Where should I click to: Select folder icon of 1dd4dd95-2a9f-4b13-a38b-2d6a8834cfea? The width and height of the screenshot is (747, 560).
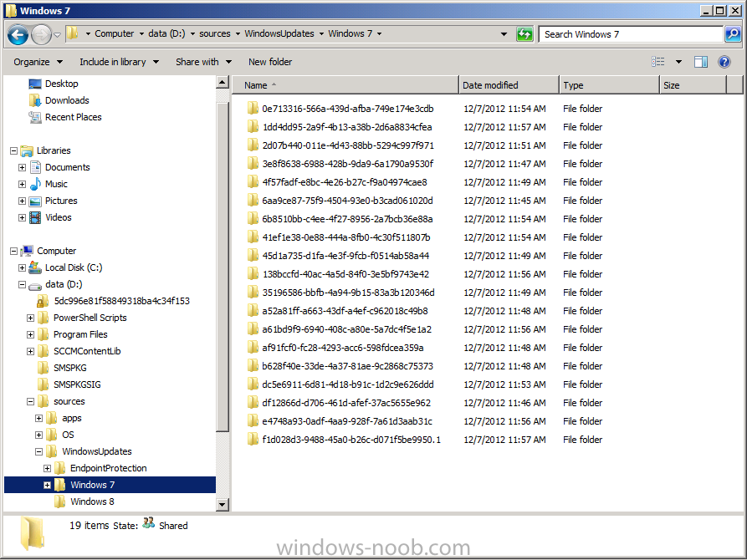pos(253,127)
